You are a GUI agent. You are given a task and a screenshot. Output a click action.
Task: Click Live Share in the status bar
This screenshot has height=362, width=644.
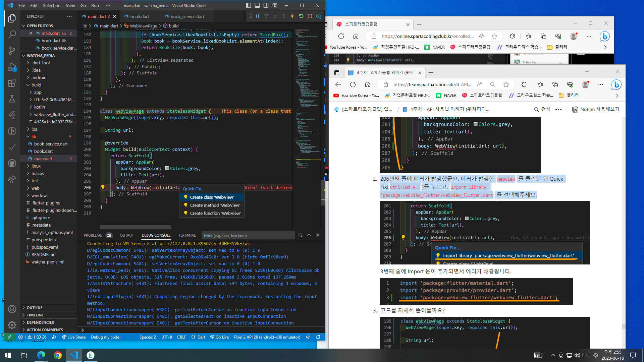[x=74, y=337]
